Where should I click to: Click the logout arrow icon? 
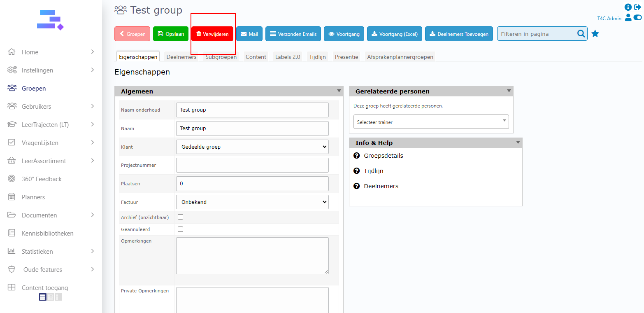click(x=637, y=7)
